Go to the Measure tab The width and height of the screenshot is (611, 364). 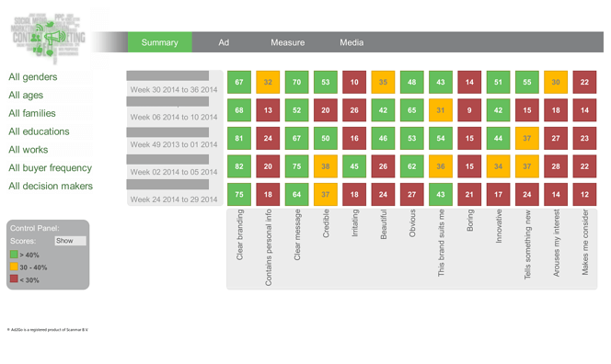pyautogui.click(x=288, y=42)
